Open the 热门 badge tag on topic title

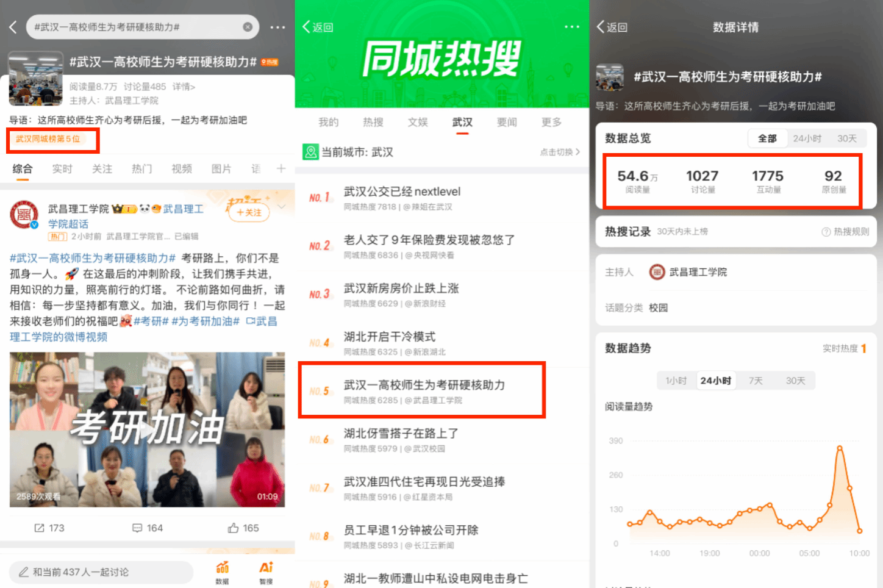pyautogui.click(x=270, y=62)
